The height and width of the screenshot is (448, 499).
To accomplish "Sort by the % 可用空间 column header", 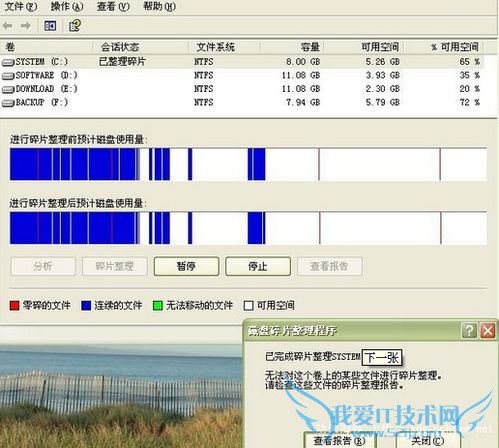I will point(443,47).
